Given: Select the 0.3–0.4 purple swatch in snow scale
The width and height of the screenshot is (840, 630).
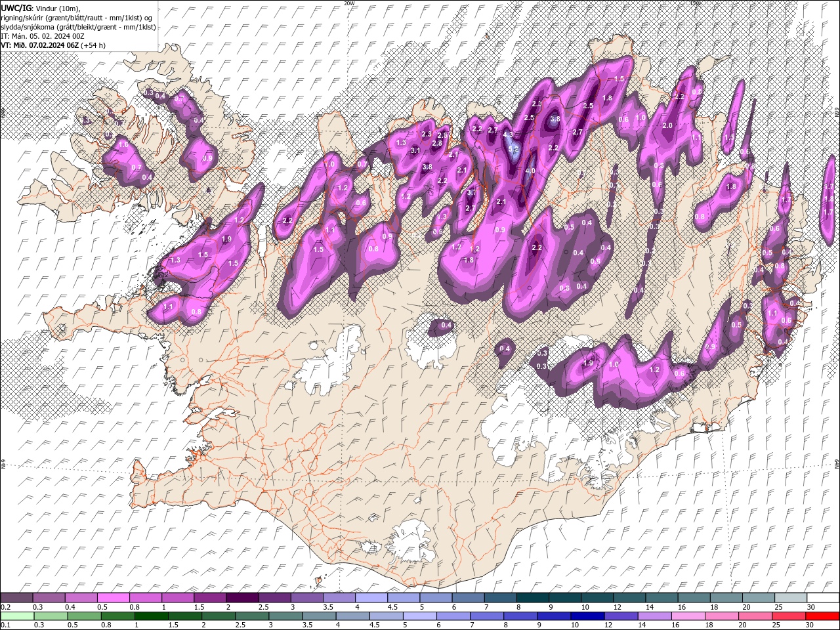Looking at the screenshot, I should [49, 598].
